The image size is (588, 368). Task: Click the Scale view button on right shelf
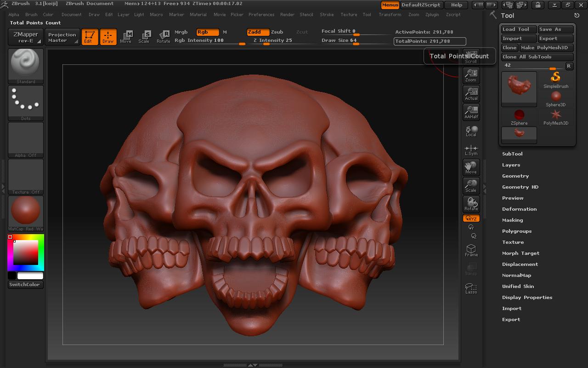coord(471,186)
